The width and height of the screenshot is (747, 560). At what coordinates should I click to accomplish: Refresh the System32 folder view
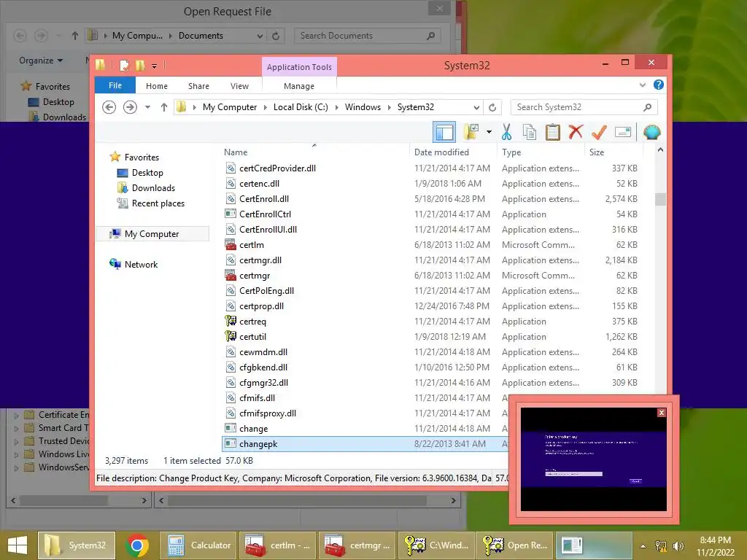point(492,107)
